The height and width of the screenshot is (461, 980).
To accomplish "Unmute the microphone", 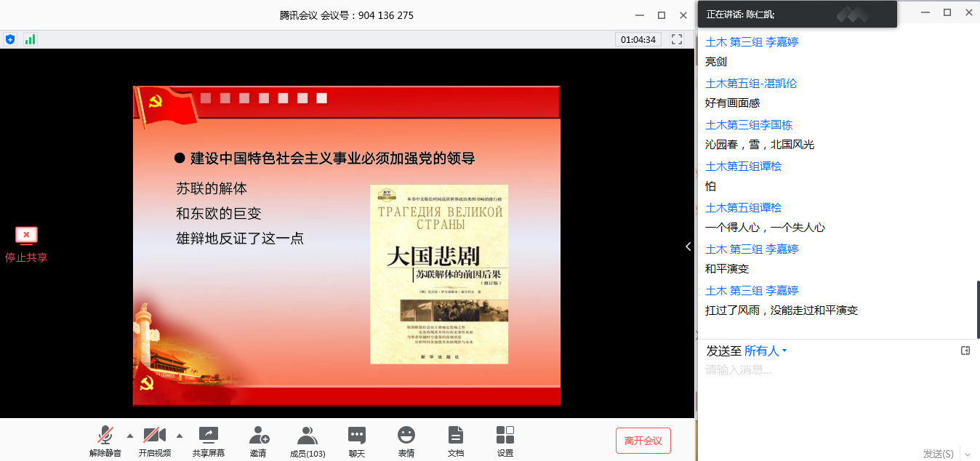I will [105, 441].
